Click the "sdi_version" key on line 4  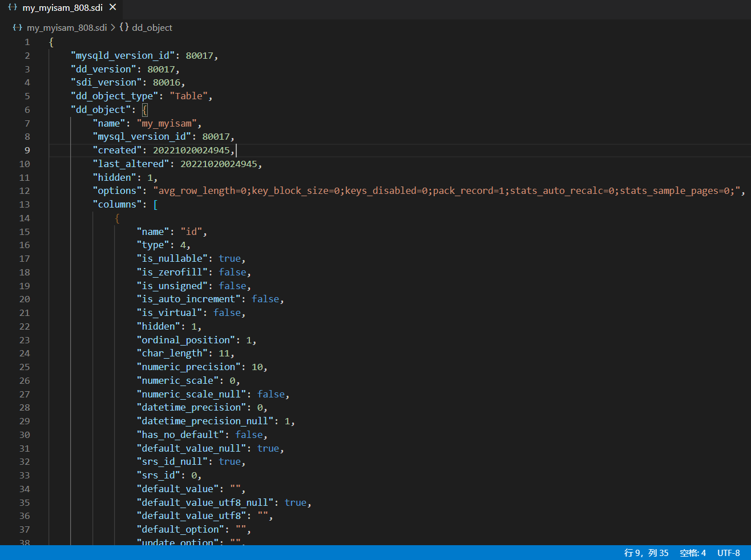(106, 83)
